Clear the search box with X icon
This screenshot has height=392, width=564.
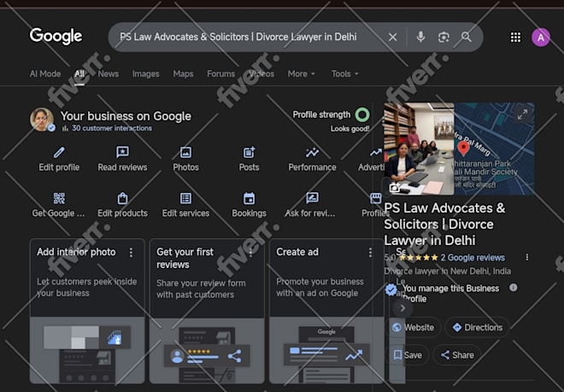coord(392,37)
